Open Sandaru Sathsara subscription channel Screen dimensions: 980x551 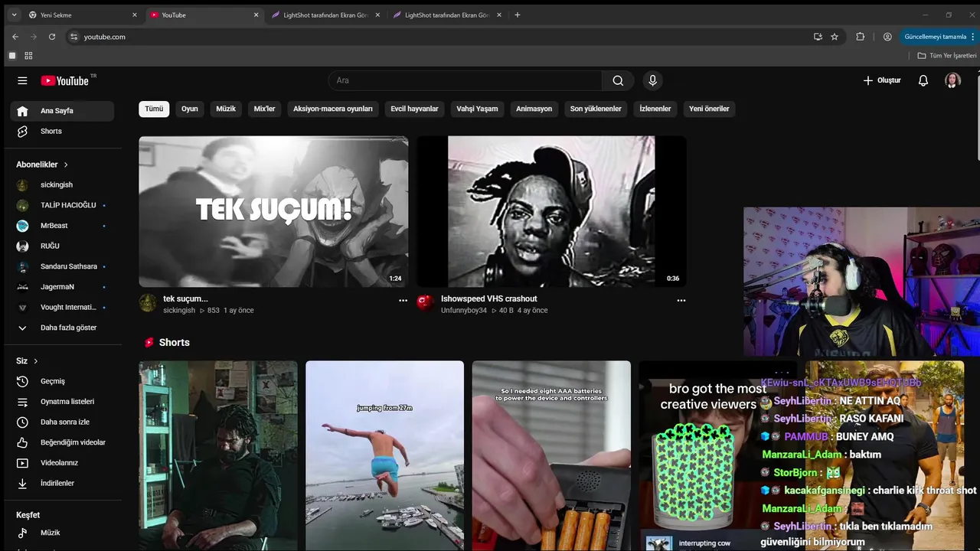(x=62, y=266)
